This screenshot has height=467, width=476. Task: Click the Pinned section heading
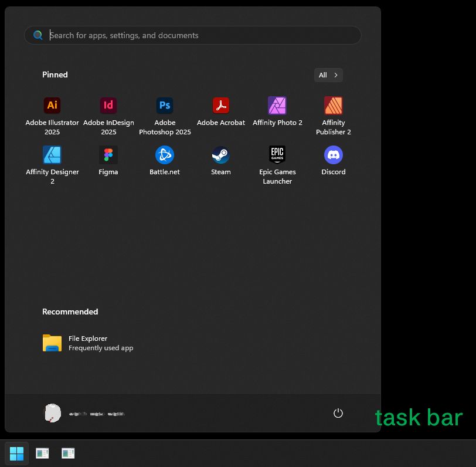coord(55,75)
